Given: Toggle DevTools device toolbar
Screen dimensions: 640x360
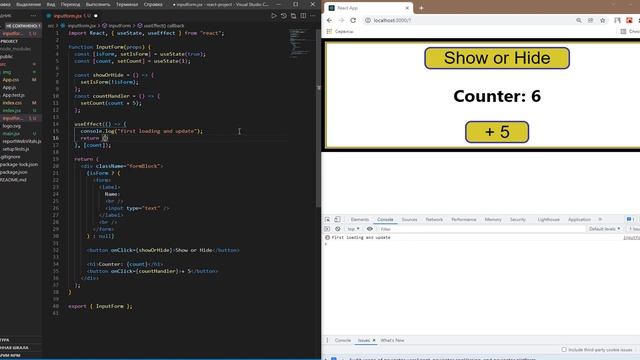Looking at the screenshot, I should (337, 220).
